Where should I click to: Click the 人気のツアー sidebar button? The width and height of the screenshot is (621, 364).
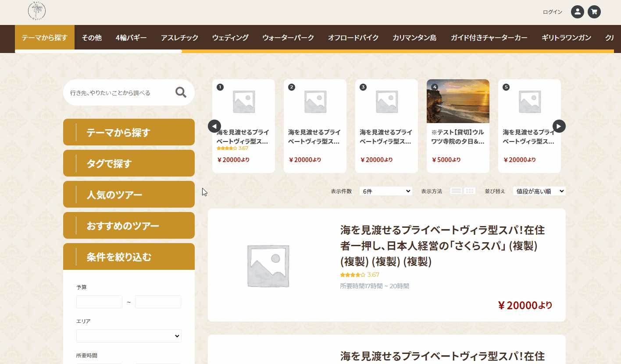pyautogui.click(x=129, y=194)
